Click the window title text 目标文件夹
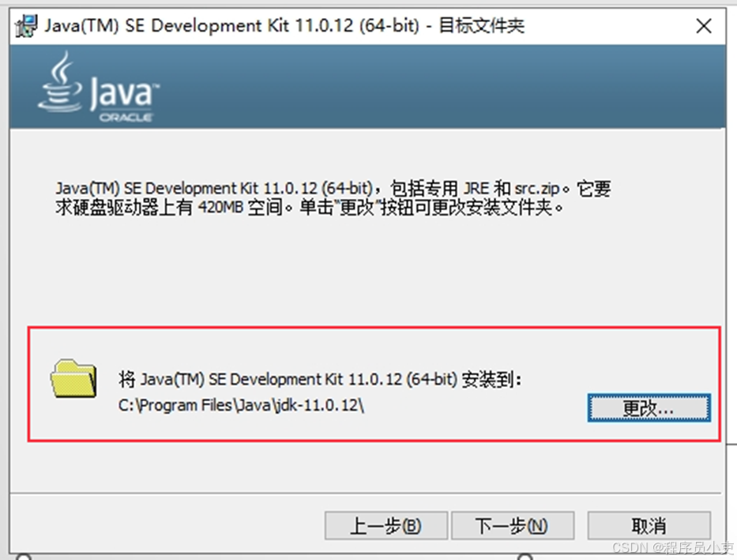This screenshot has width=737, height=560. coord(482,25)
